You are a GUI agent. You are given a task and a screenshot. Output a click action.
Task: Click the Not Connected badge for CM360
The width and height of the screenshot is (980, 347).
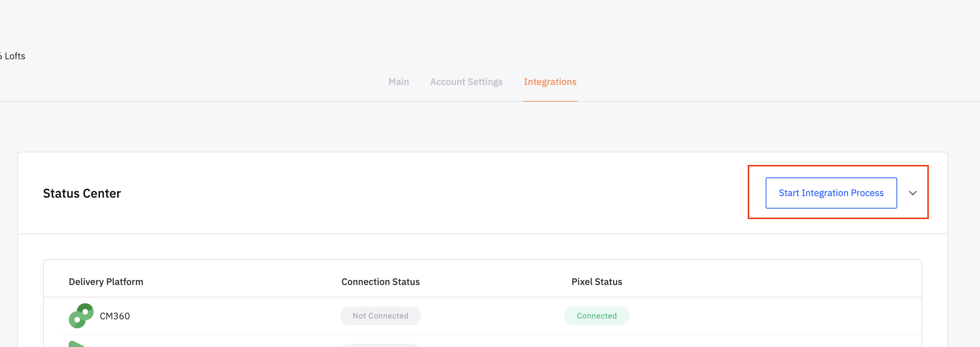coord(380,316)
